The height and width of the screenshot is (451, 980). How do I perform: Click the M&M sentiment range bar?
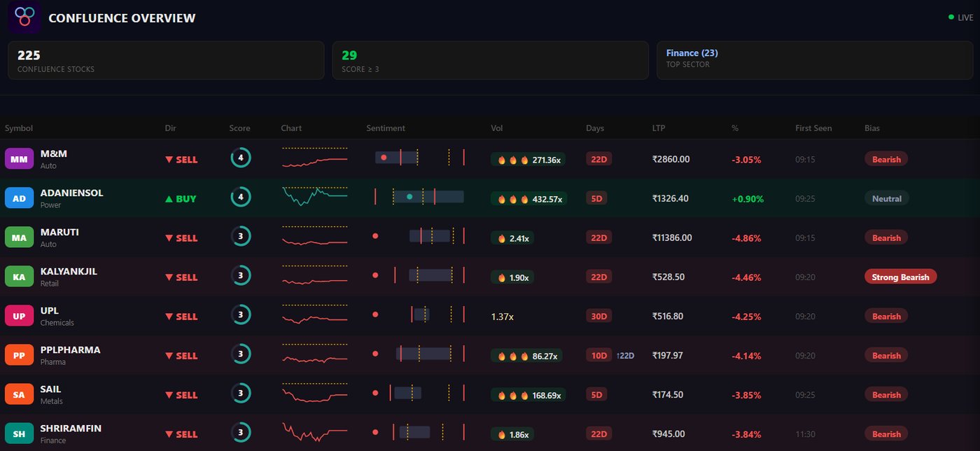420,158
